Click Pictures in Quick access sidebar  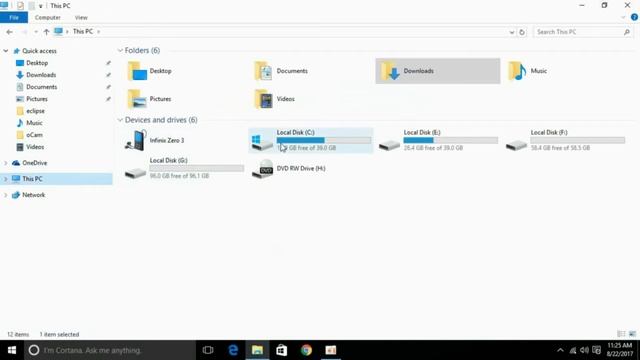(x=37, y=99)
